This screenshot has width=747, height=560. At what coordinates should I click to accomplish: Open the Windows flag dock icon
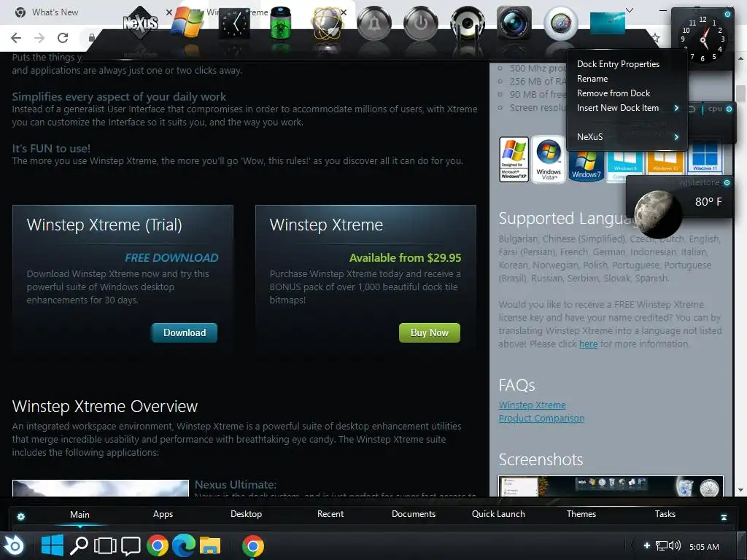tap(187, 22)
